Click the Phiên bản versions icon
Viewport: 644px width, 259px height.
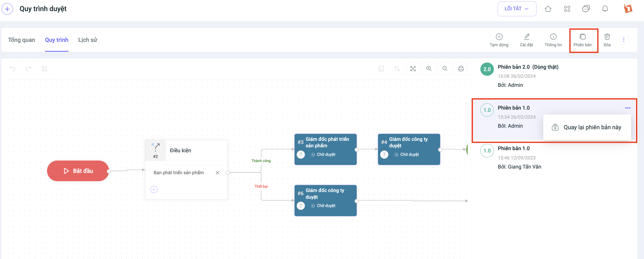[582, 37]
